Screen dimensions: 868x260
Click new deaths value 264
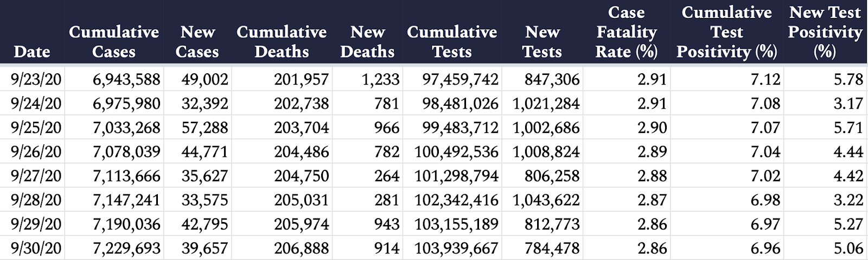click(386, 176)
